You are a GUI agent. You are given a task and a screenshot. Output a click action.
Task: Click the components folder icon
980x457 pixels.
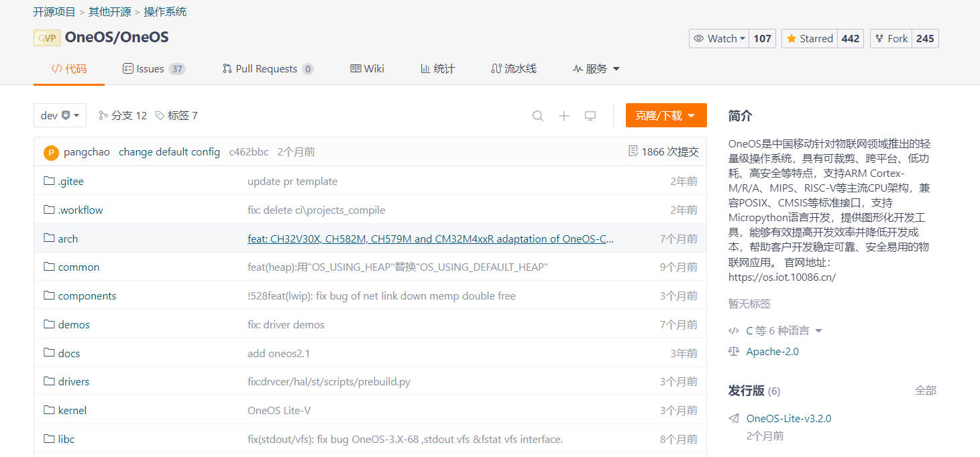click(x=49, y=296)
